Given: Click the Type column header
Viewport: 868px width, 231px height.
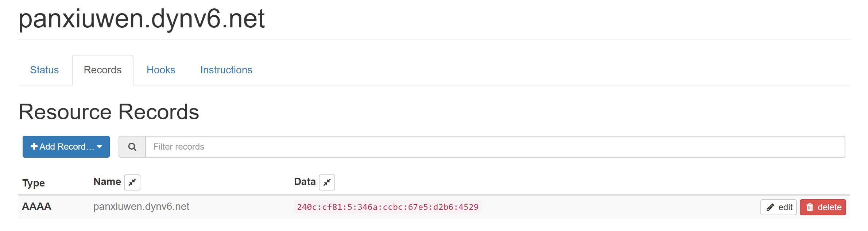Looking at the screenshot, I should tap(34, 183).
